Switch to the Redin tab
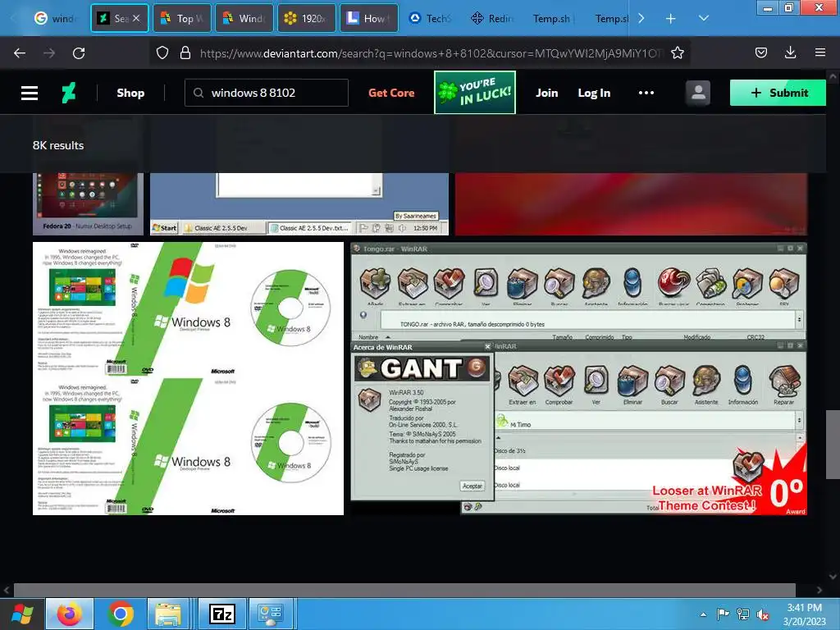Screen dimensions: 840x630 (493, 18)
